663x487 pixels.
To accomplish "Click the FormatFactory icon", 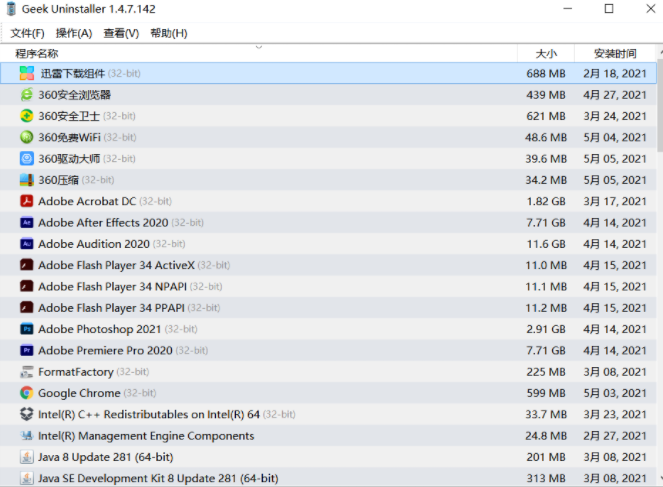I will coord(27,372).
